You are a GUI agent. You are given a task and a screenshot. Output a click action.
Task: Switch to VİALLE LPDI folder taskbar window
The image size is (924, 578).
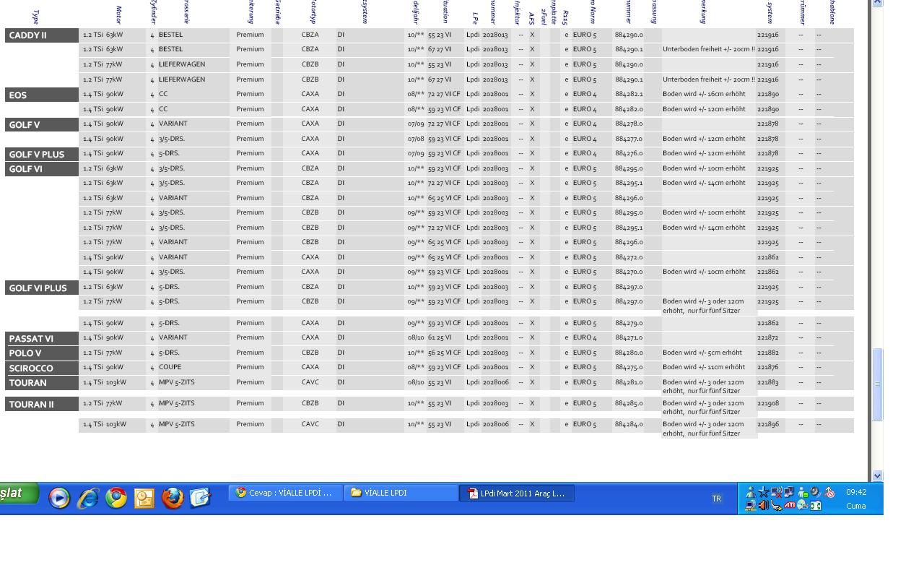[401, 493]
